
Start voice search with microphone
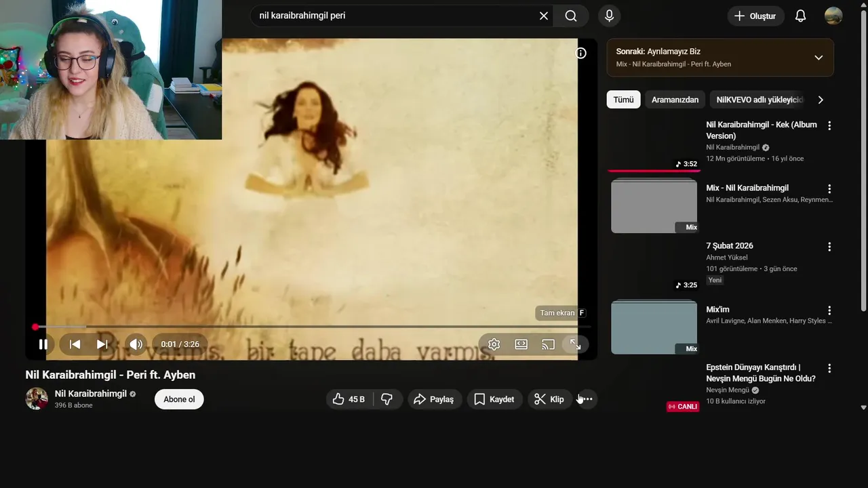(609, 16)
